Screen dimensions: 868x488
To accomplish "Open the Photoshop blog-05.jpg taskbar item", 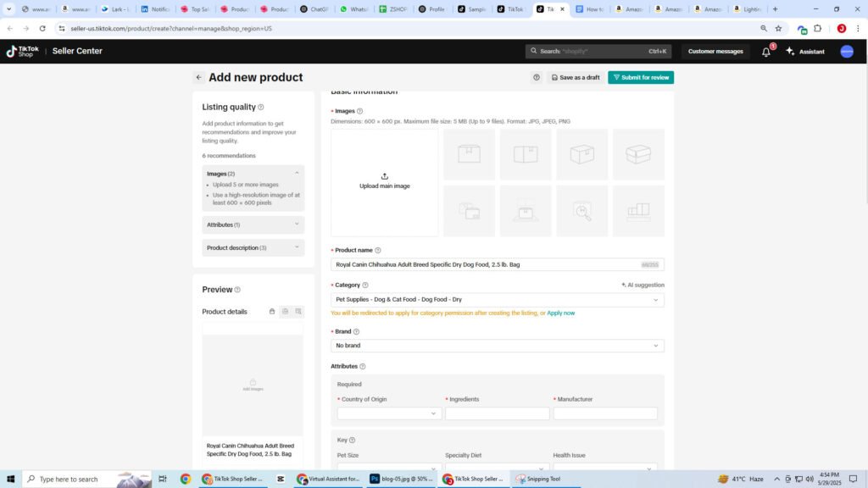I will (401, 480).
